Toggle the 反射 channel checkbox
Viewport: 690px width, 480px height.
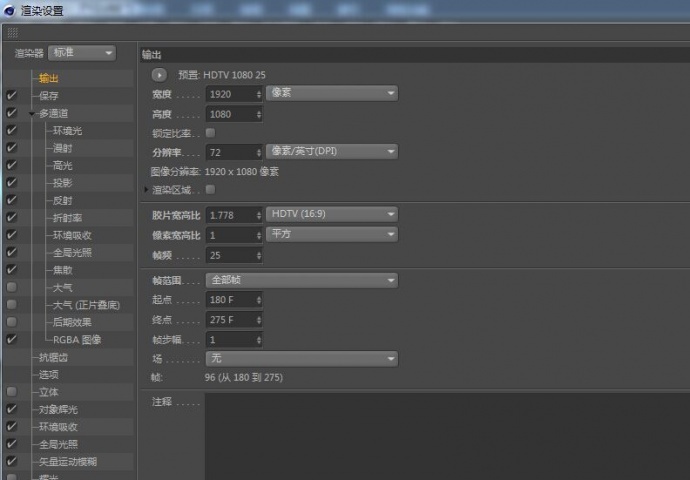pos(11,200)
